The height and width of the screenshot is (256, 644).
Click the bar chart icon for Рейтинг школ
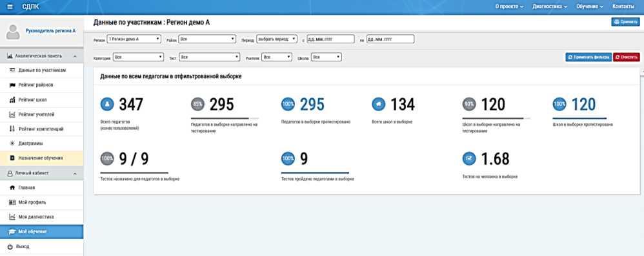point(12,100)
